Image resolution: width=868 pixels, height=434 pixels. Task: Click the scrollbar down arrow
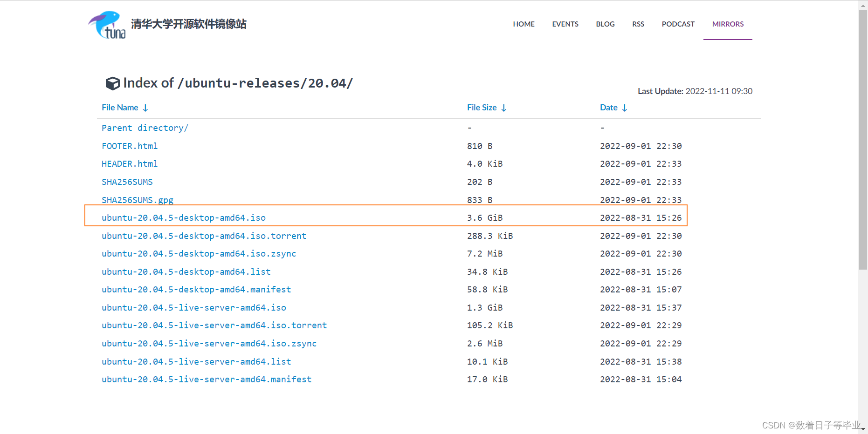coord(863,429)
